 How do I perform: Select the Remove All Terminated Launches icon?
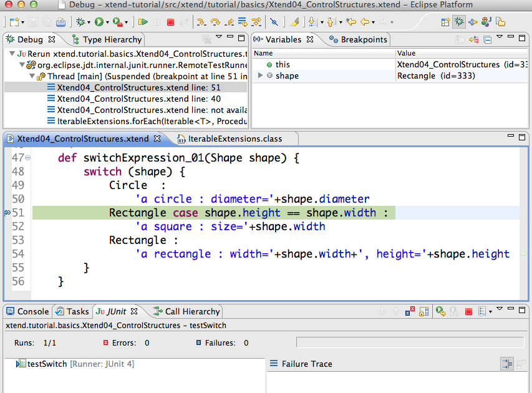206,38
